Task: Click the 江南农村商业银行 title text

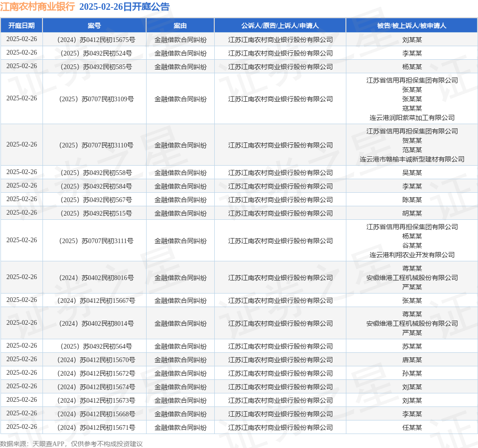Action: (x=37, y=7)
